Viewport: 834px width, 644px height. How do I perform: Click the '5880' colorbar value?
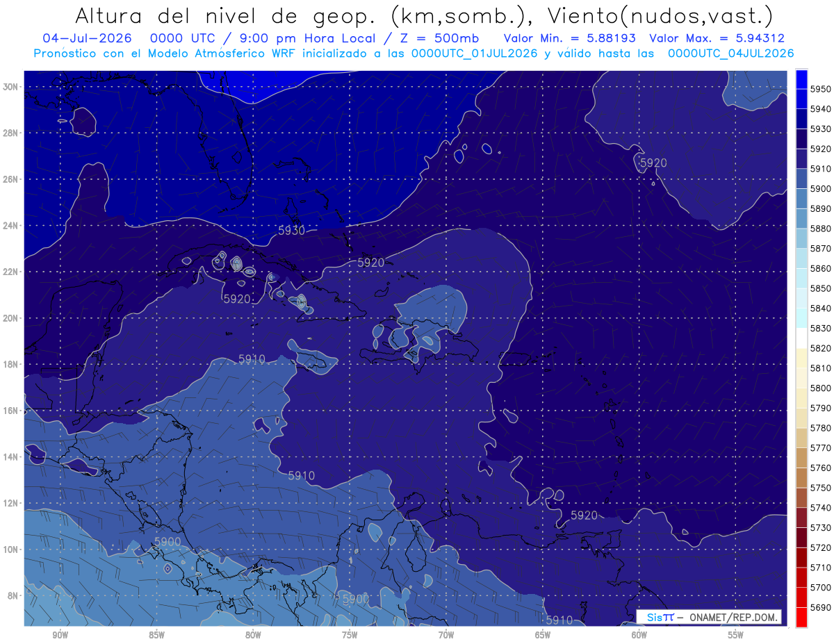click(821, 229)
